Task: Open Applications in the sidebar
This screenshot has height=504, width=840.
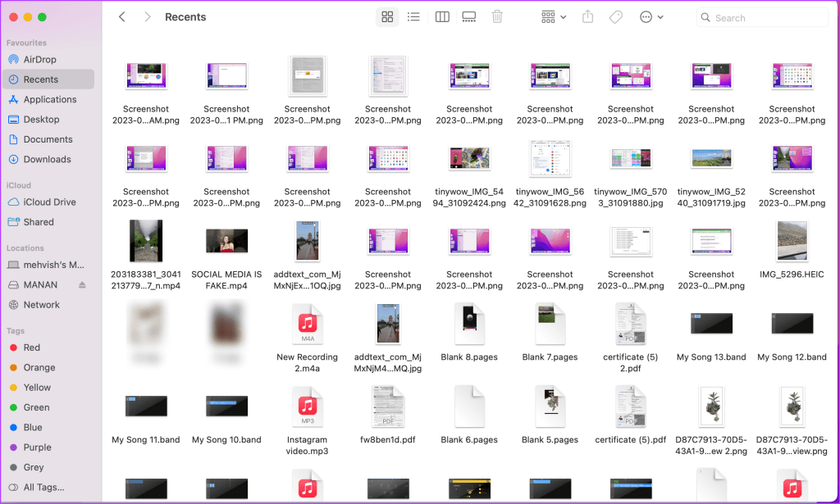Action: [48, 99]
